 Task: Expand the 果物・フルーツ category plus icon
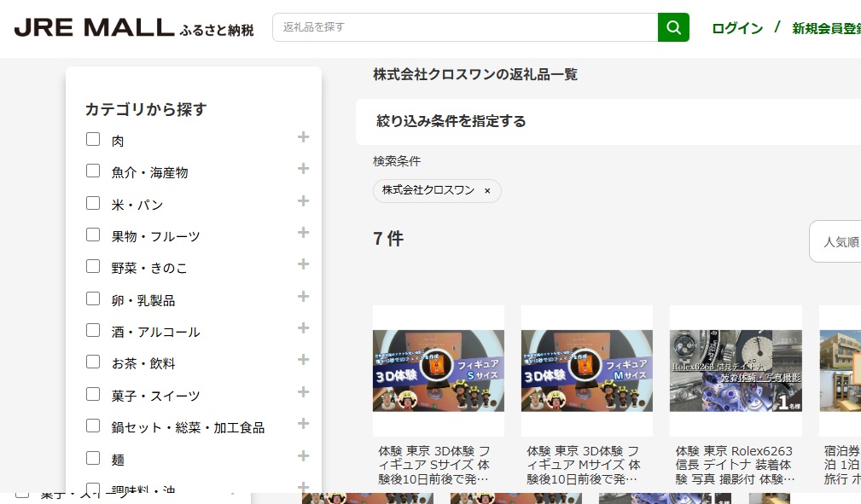click(x=303, y=233)
